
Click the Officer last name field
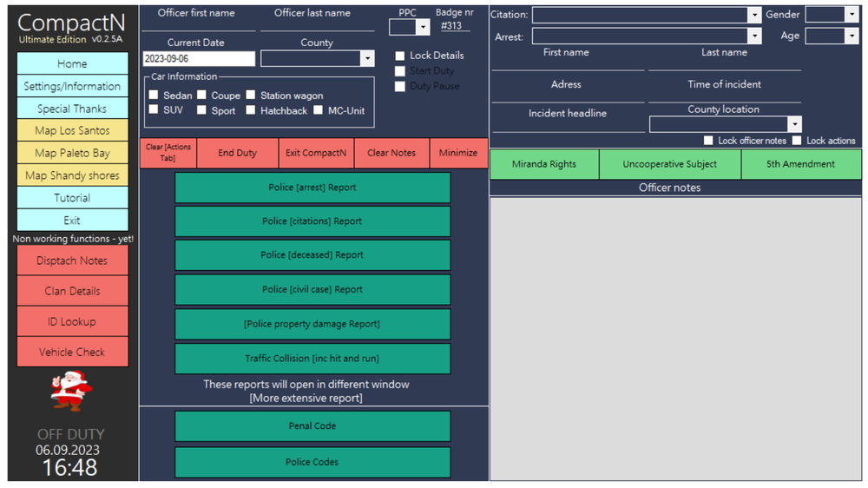[x=317, y=25]
